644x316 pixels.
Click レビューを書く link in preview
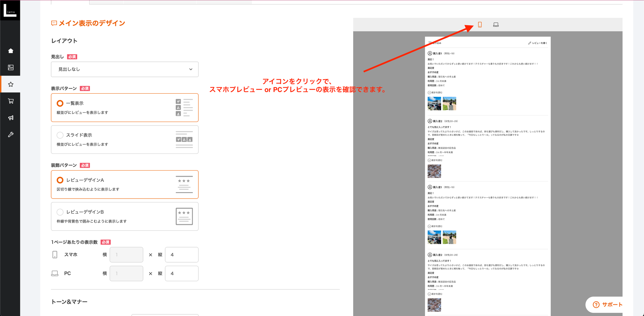click(538, 43)
